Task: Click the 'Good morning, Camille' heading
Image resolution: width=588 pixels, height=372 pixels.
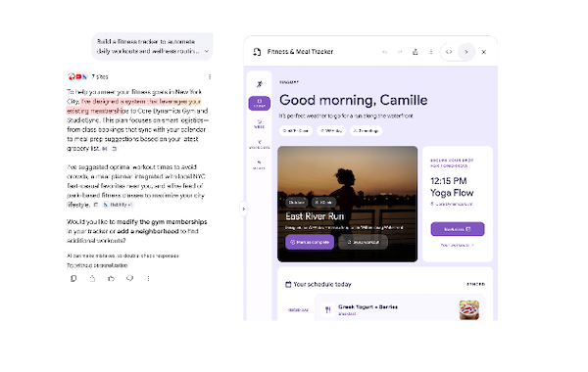Action: click(353, 100)
